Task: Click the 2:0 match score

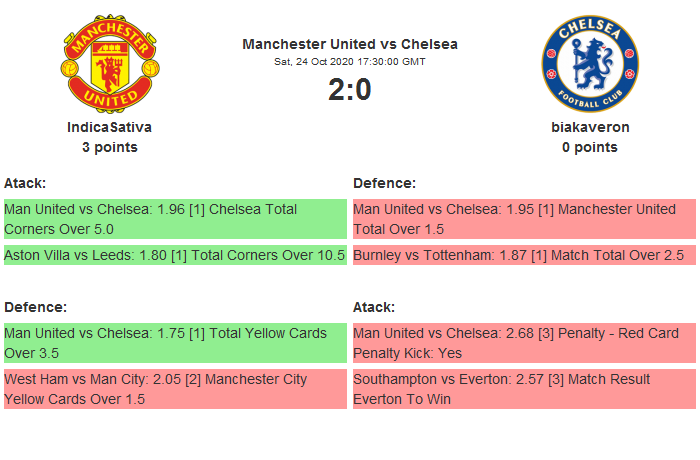Action: [350, 90]
